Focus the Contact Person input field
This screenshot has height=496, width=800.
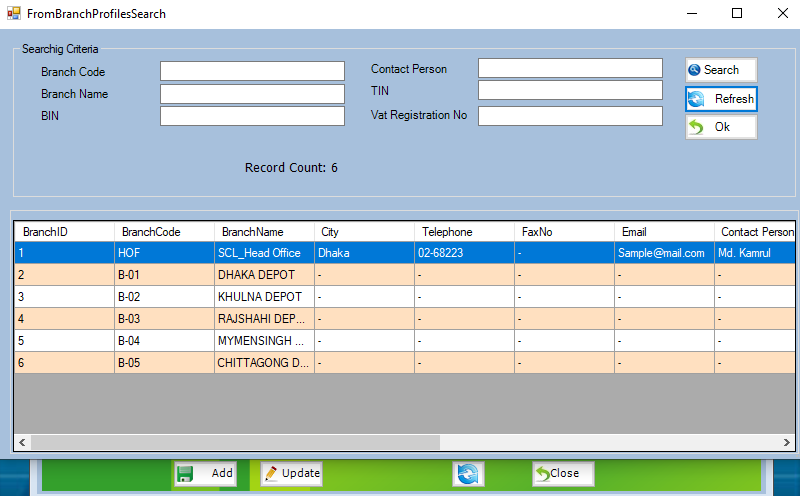[x=570, y=68]
